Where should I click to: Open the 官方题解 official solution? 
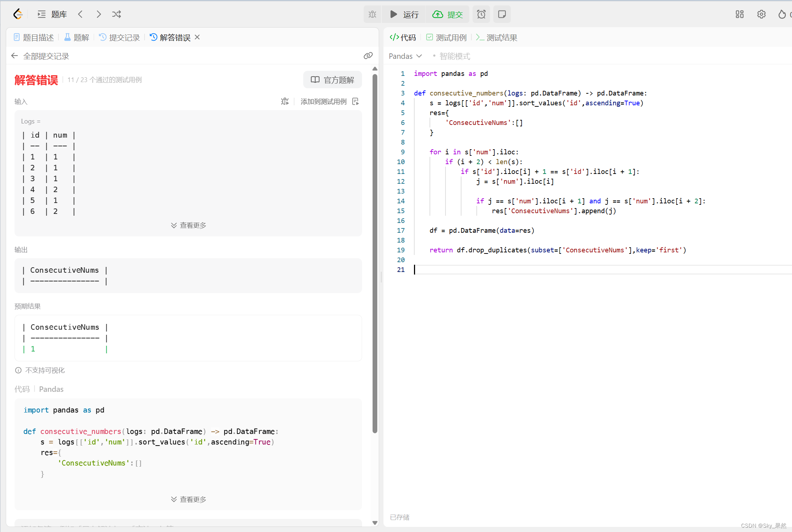(x=333, y=80)
